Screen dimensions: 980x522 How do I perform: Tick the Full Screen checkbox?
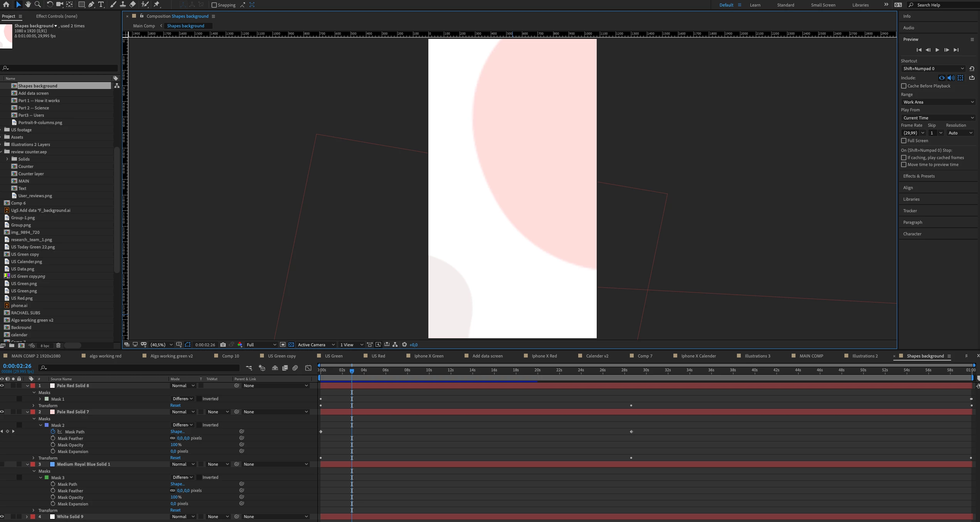point(904,141)
